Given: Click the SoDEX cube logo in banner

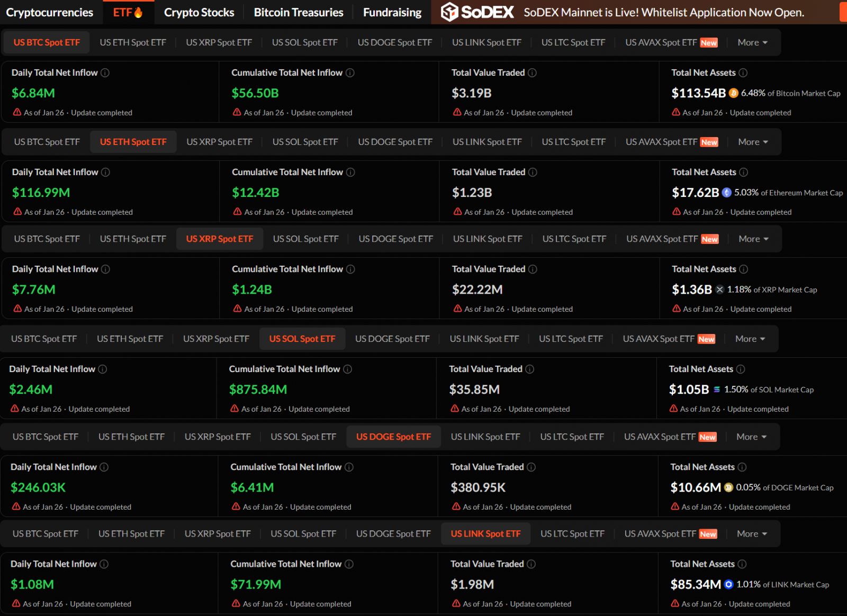Looking at the screenshot, I should point(449,12).
